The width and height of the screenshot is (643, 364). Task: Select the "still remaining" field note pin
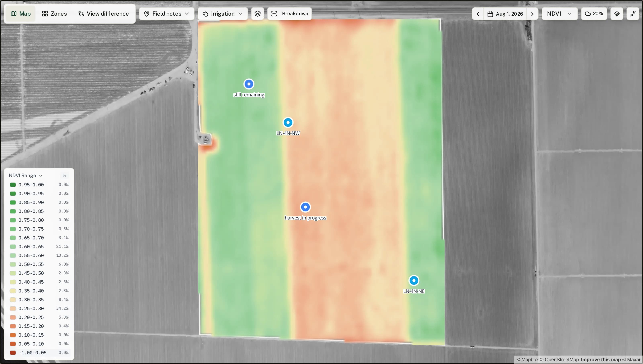point(249,84)
